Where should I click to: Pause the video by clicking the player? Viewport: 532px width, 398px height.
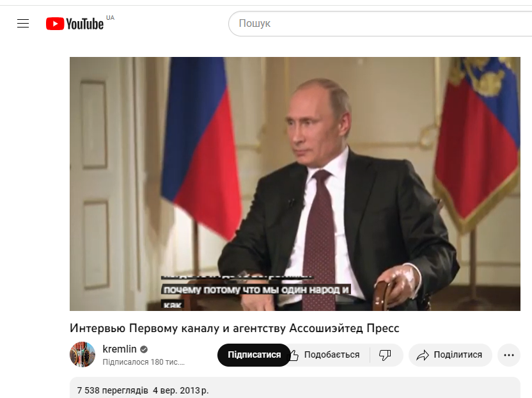(x=295, y=184)
